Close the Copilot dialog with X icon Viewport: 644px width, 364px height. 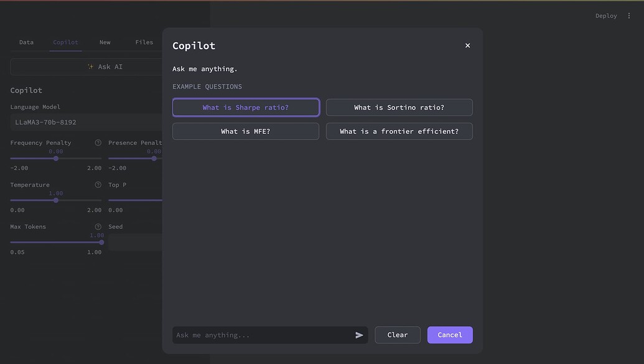click(x=467, y=45)
